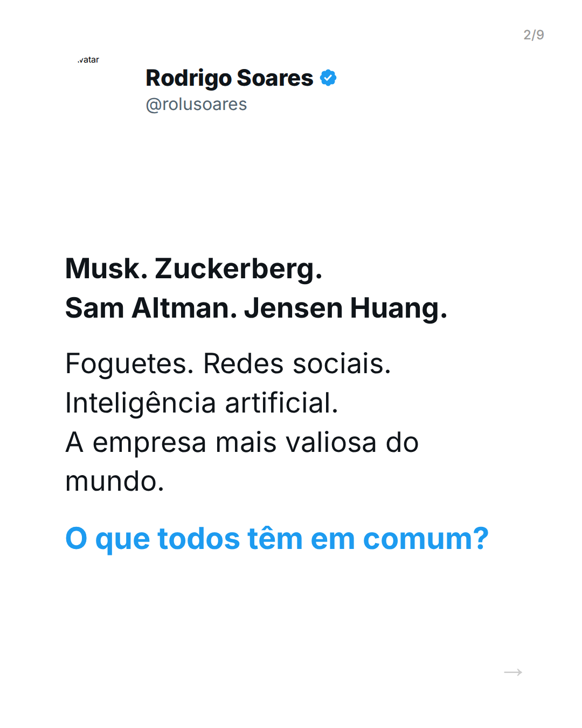582x728 pixels.
Task: Open the Rodrigo Soares profile name
Action: [x=229, y=78]
